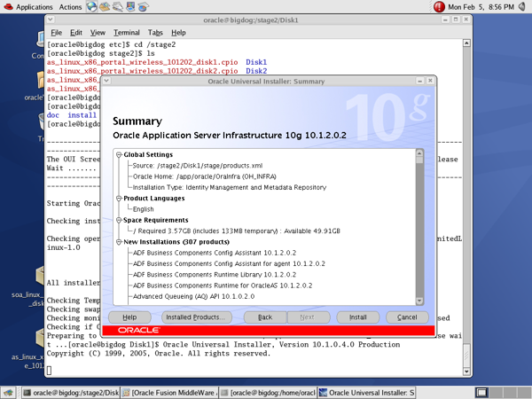532x399 pixels.
Task: Click the 'doc' directory text in terminal
Action: (53, 115)
